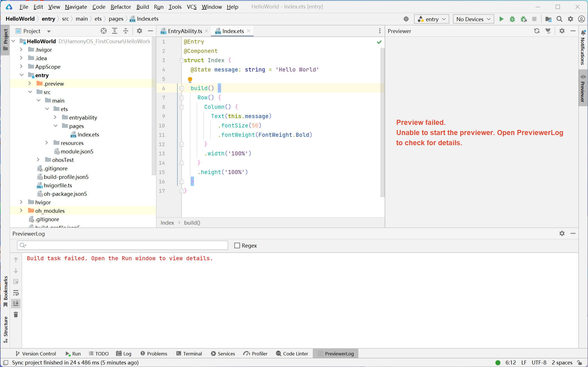
Task: Toggle the Notifications side tab
Action: coord(583,47)
